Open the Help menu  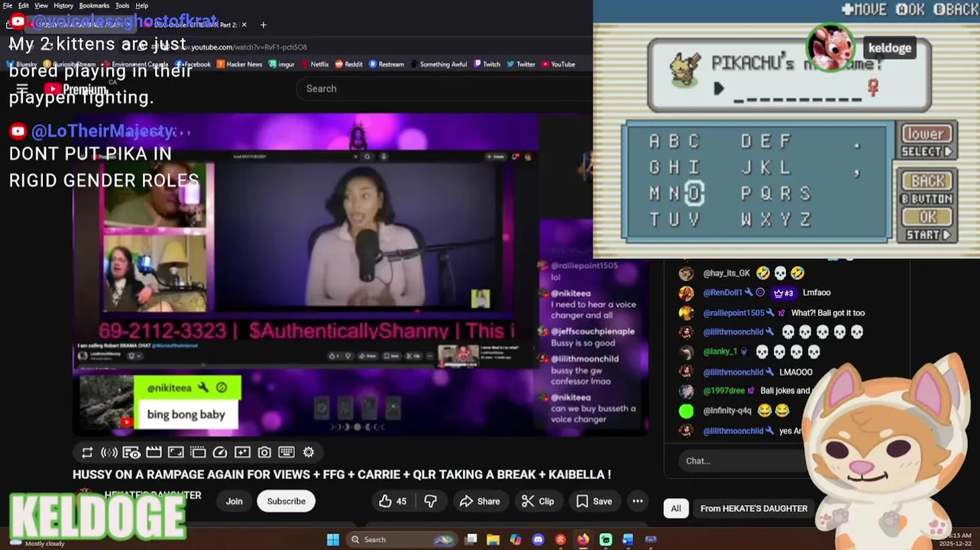coord(142,5)
